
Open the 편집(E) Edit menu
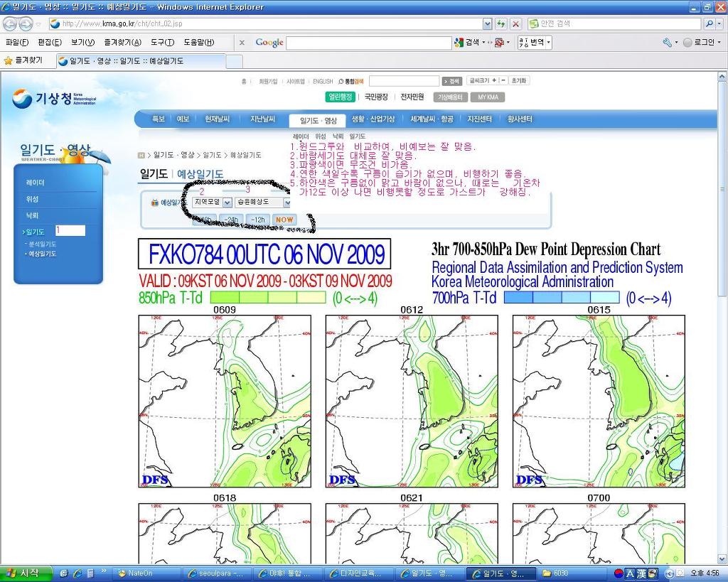(50, 42)
